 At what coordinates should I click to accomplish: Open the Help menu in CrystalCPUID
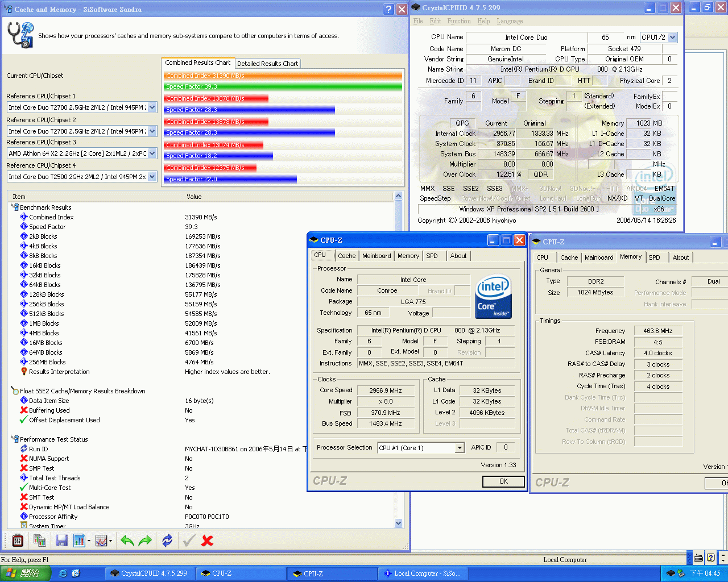click(x=483, y=21)
